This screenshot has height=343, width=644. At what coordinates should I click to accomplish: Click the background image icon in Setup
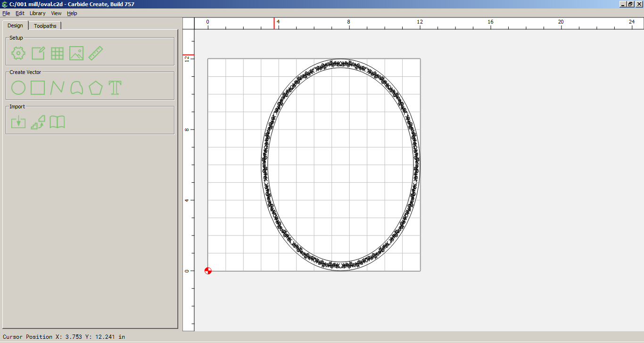tap(76, 53)
